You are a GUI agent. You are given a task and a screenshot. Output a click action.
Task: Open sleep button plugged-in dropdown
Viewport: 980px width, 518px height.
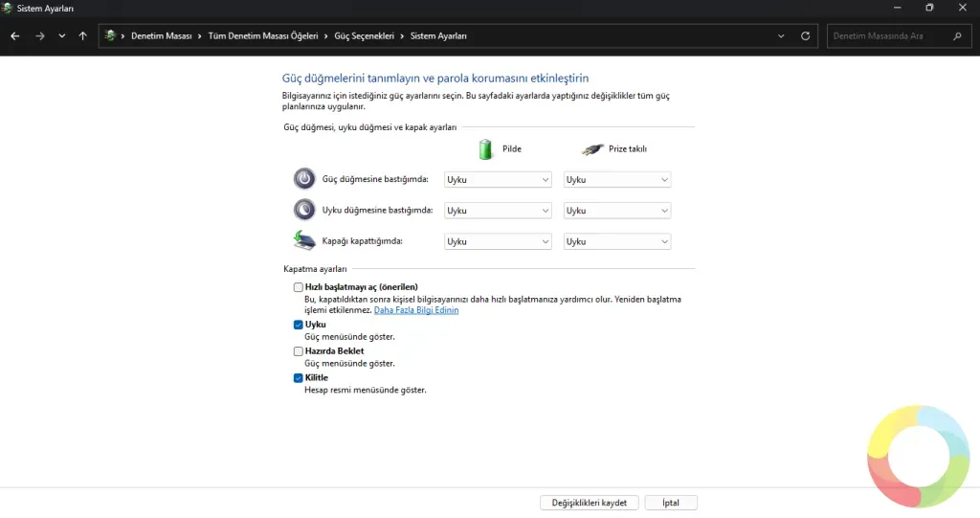(x=617, y=211)
